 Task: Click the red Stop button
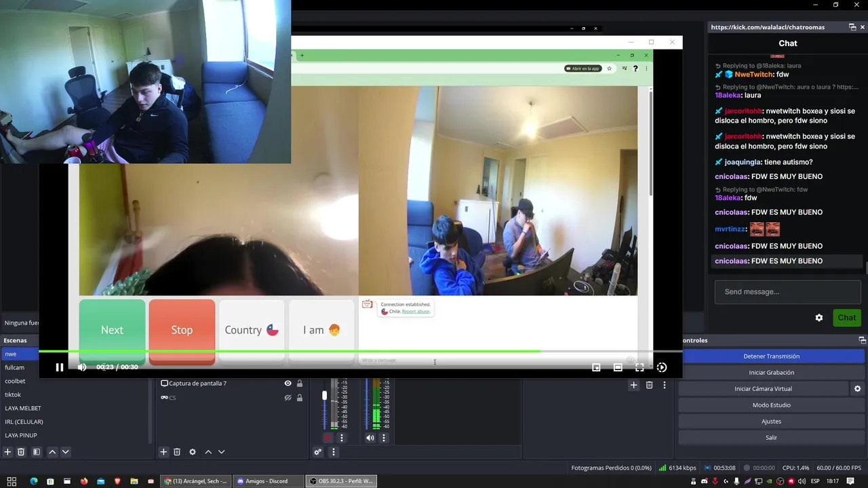(182, 330)
